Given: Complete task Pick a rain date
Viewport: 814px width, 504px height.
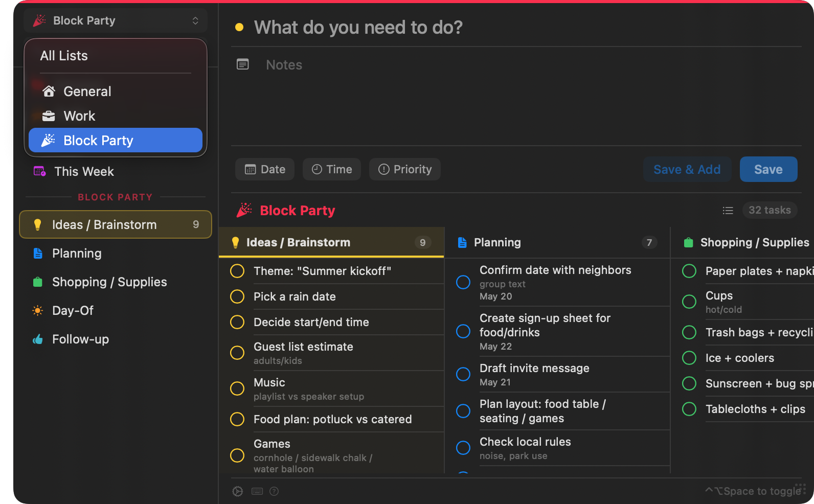Looking at the screenshot, I should point(237,296).
